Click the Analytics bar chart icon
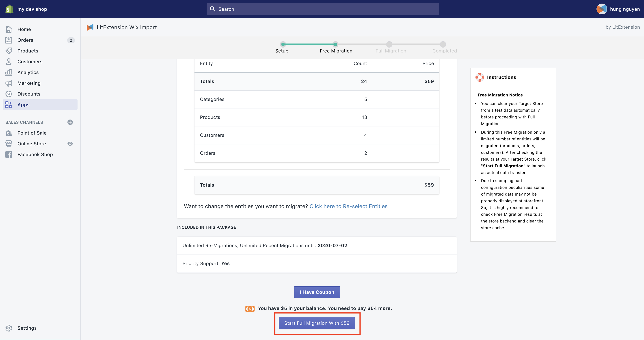 [x=9, y=72]
